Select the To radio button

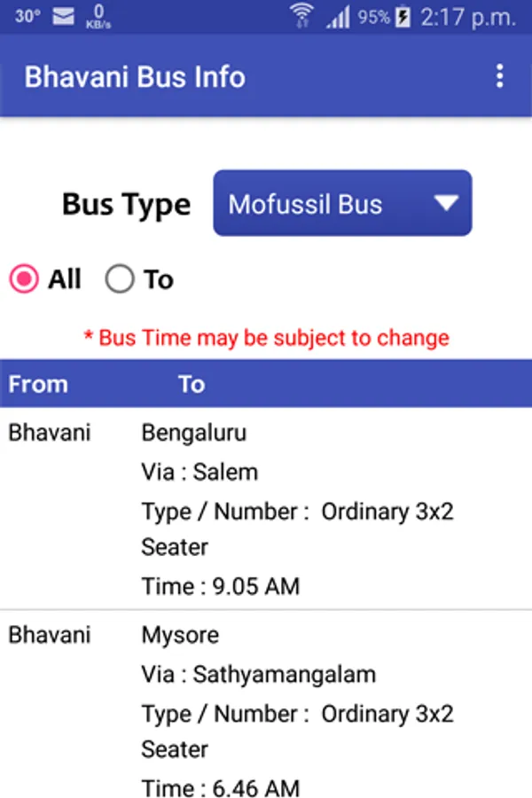pos(120,280)
